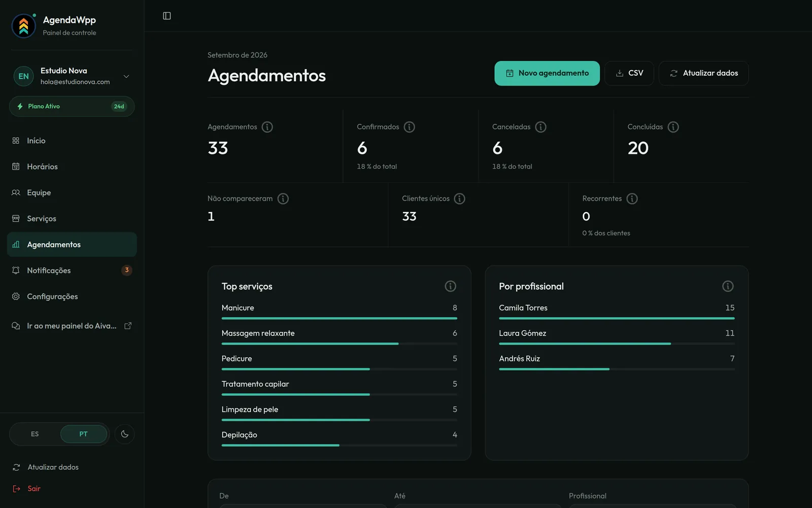Open Configurações menu item

point(72,297)
